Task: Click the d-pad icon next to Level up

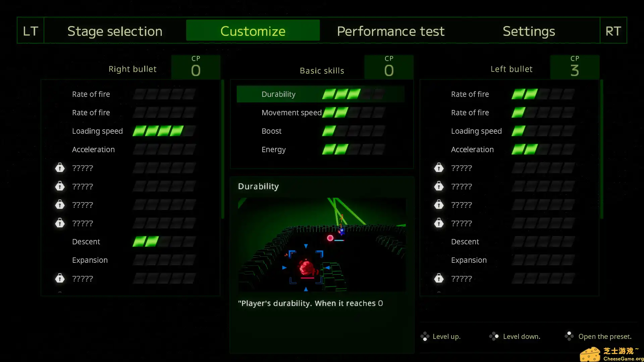Action: point(425,336)
